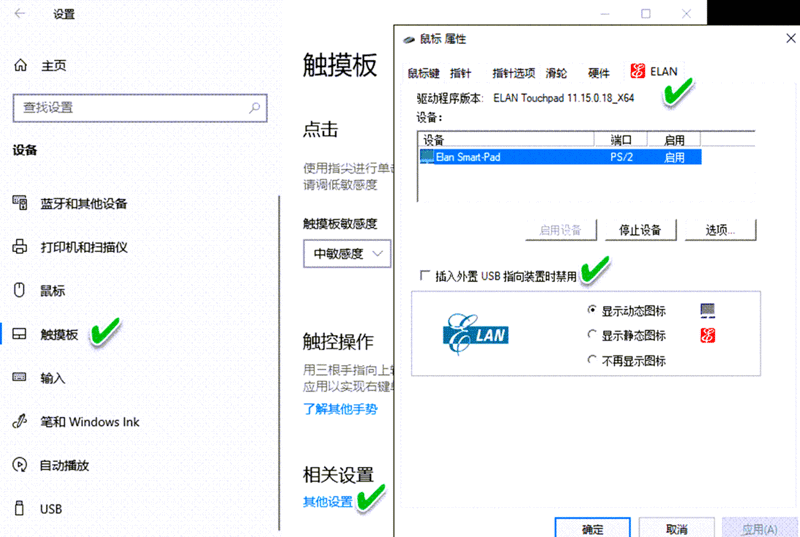Viewport: 800px width, 537px height.
Task: Open 笔和 Windows Ink settings page
Action: [90, 422]
